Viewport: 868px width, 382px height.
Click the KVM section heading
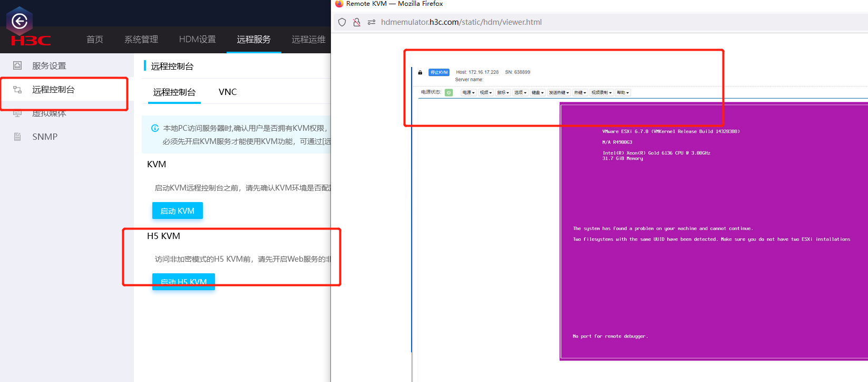(157, 164)
